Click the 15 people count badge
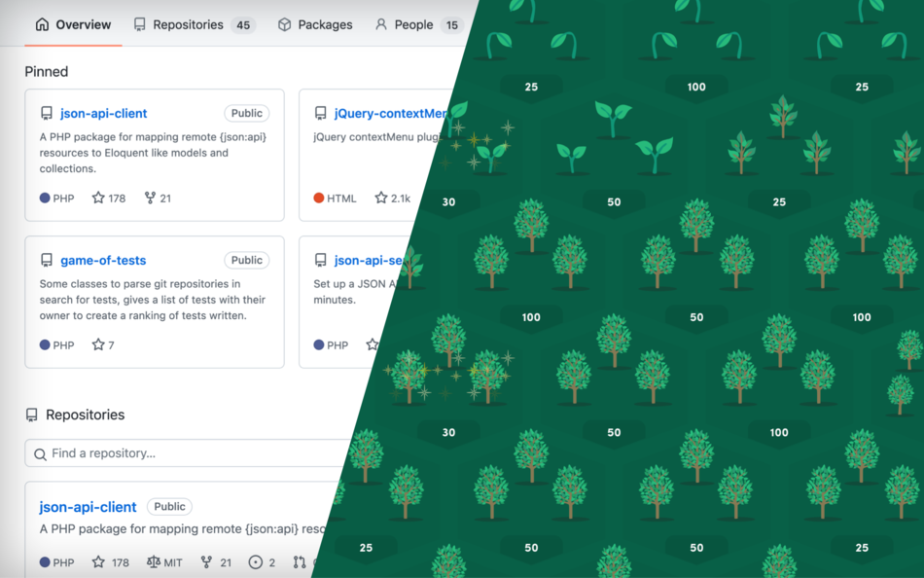The width and height of the screenshot is (924, 578). point(452,24)
